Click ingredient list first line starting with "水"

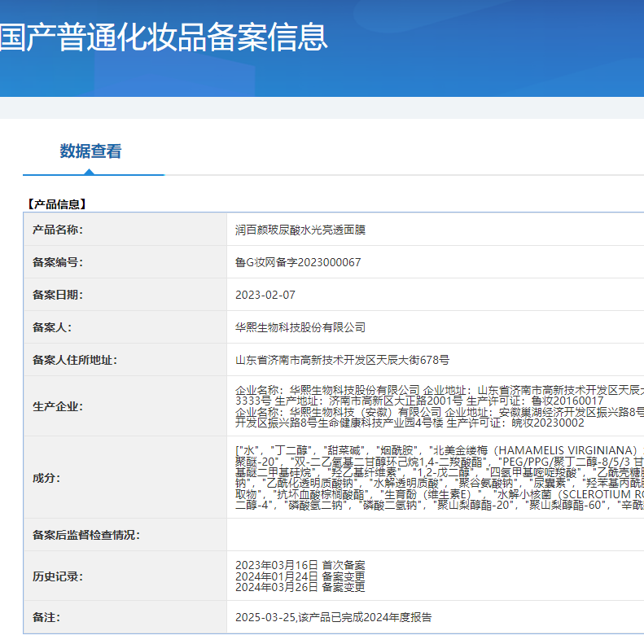click(x=440, y=450)
